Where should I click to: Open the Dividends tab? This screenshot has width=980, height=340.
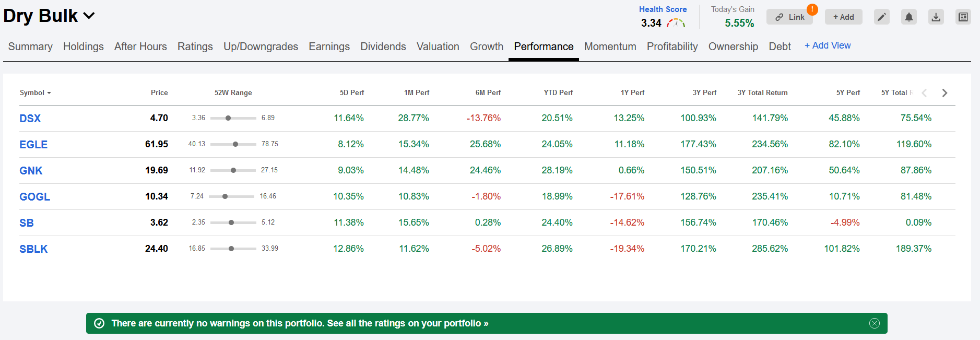pyautogui.click(x=383, y=46)
